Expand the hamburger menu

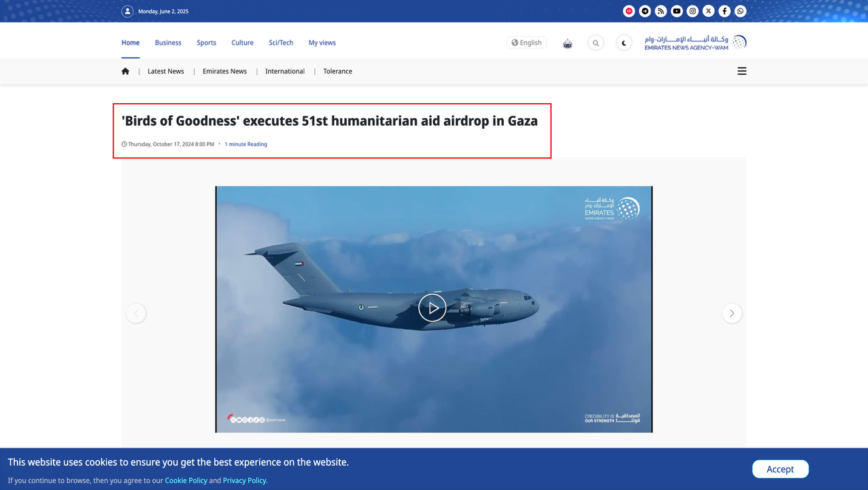(x=742, y=71)
